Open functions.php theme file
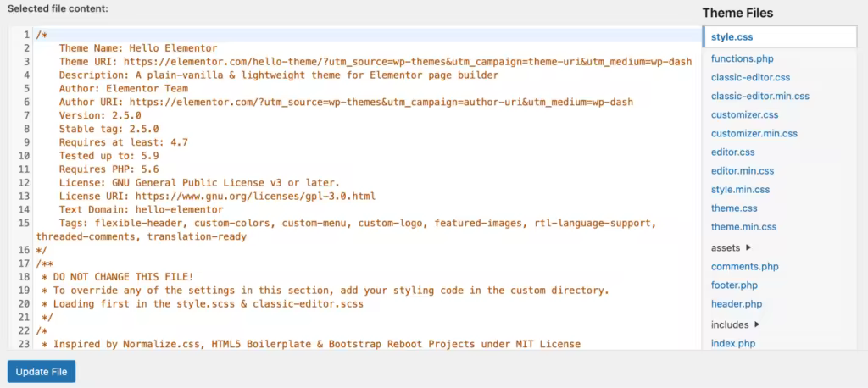Screen dimensions: 868x388 point(743,58)
